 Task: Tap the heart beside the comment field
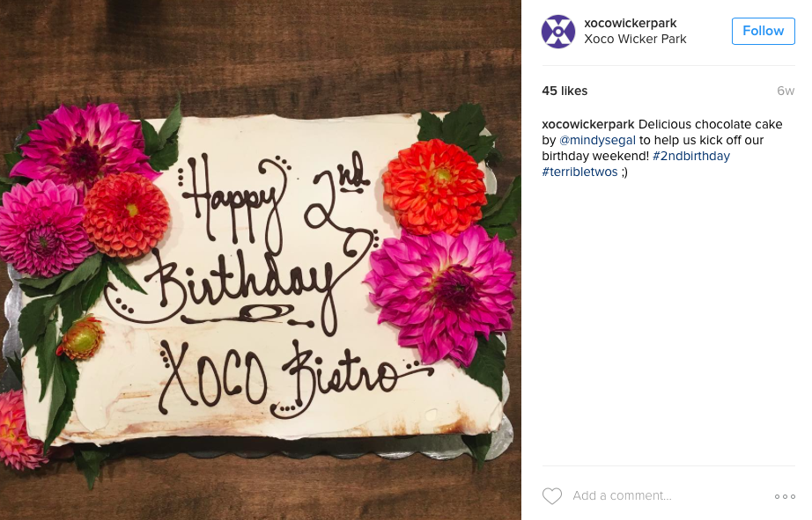tap(552, 495)
